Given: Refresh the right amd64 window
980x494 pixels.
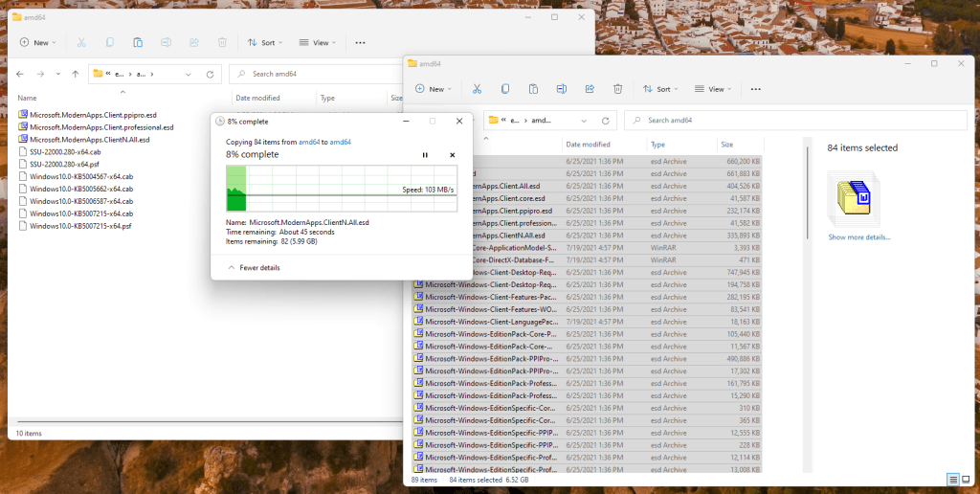Looking at the screenshot, I should coord(605,120).
